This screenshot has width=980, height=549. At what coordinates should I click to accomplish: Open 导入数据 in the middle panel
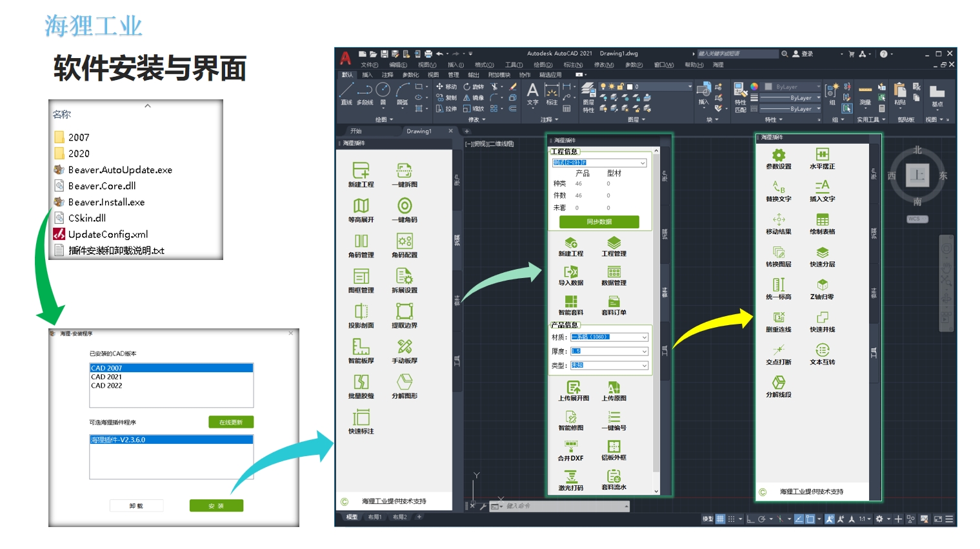point(571,272)
